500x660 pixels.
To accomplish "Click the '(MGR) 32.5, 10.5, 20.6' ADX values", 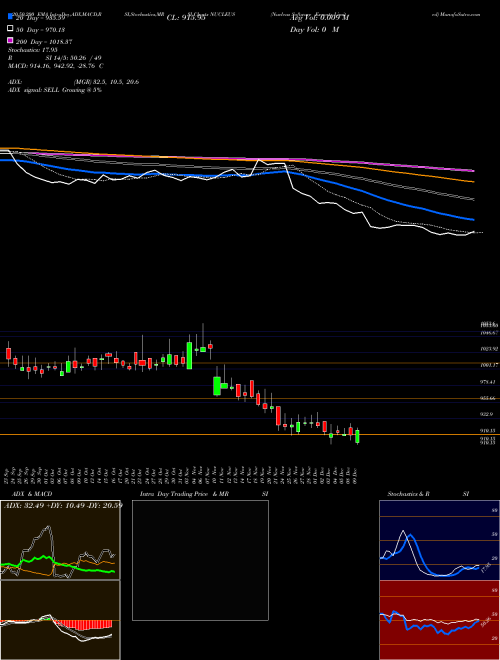I will tap(106, 82).
